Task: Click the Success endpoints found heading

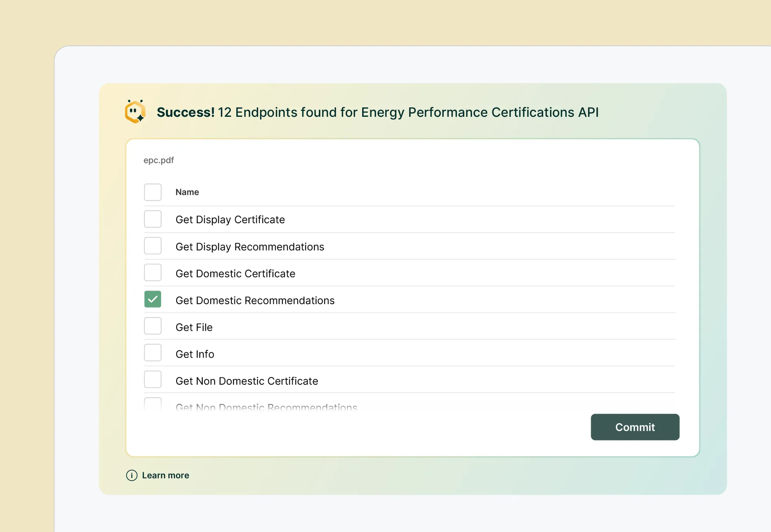Action: pyautogui.click(x=377, y=112)
